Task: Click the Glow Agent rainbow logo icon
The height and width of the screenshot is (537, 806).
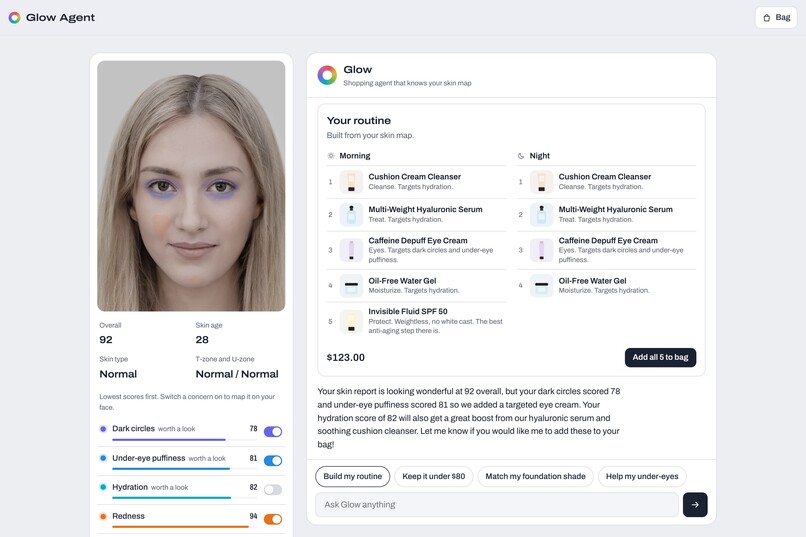Action: tap(14, 17)
